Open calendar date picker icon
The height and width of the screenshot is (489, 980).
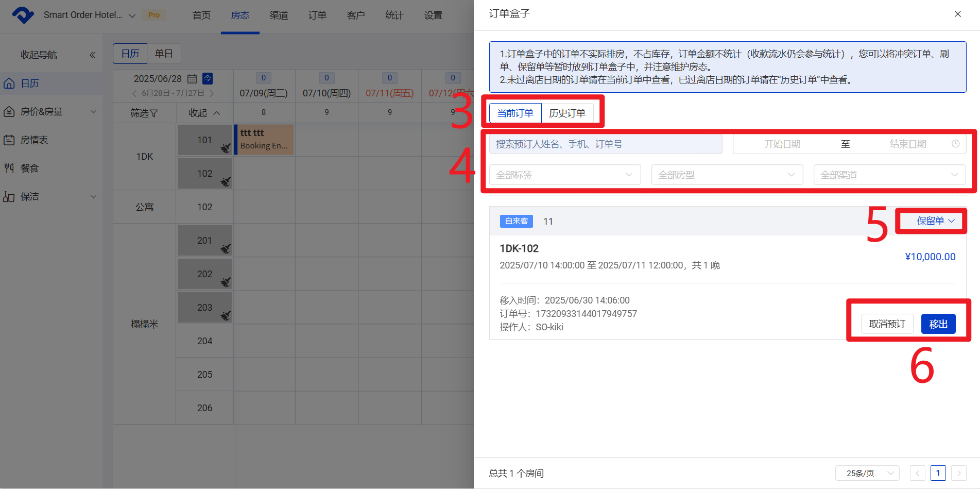point(192,79)
